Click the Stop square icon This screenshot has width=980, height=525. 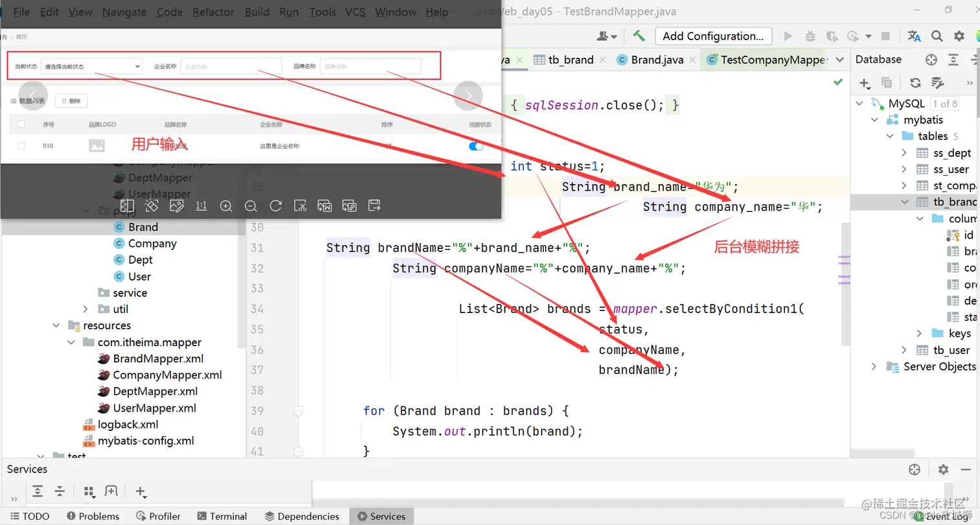[x=885, y=36]
